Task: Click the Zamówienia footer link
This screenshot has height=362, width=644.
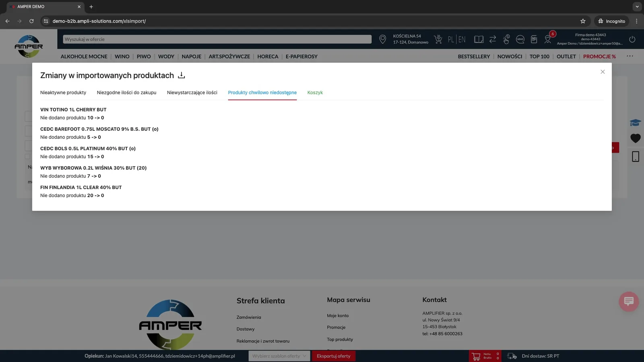Action: point(249,317)
